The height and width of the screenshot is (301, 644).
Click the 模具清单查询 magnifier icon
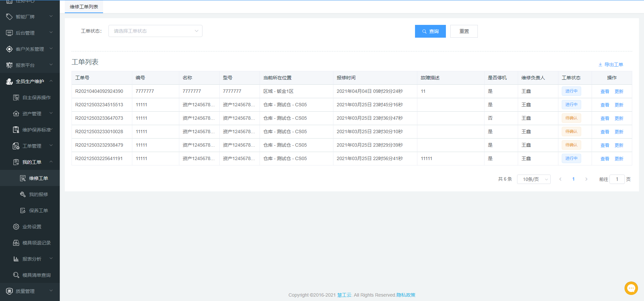click(16, 275)
